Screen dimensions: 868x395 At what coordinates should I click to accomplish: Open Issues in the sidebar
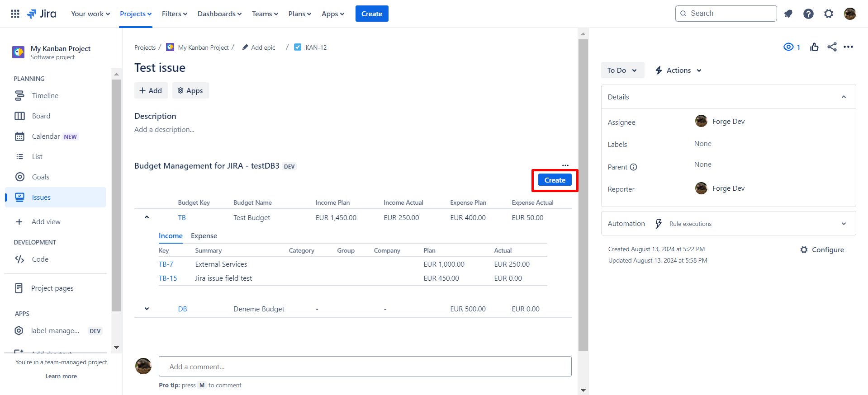(x=55, y=197)
